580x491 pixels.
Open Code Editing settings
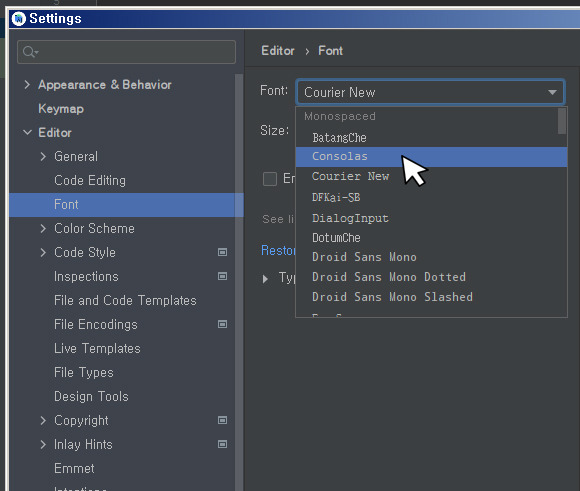pos(90,181)
